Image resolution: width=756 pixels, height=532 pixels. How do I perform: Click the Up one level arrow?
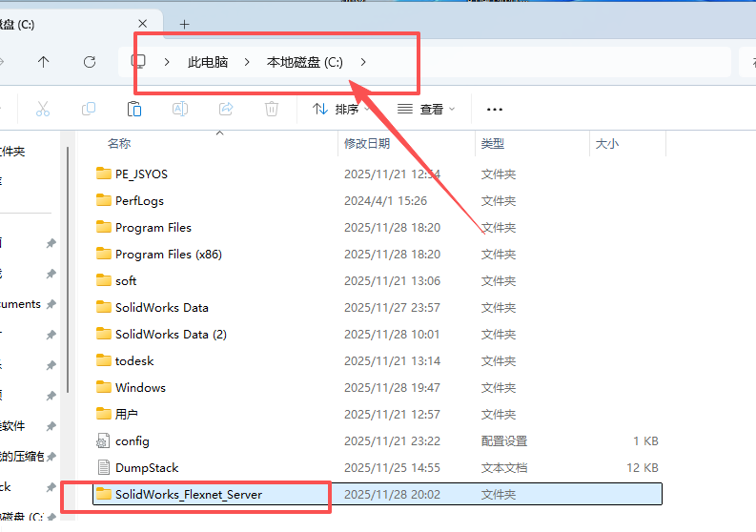tap(44, 62)
